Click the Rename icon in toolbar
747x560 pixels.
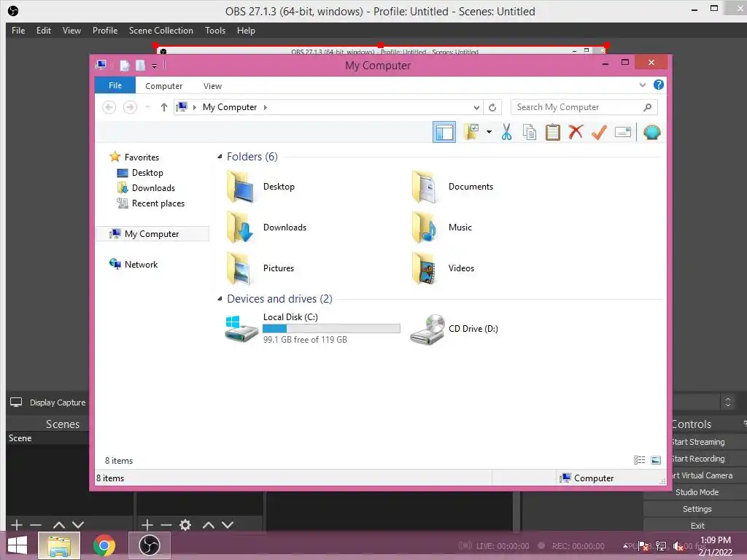click(623, 132)
